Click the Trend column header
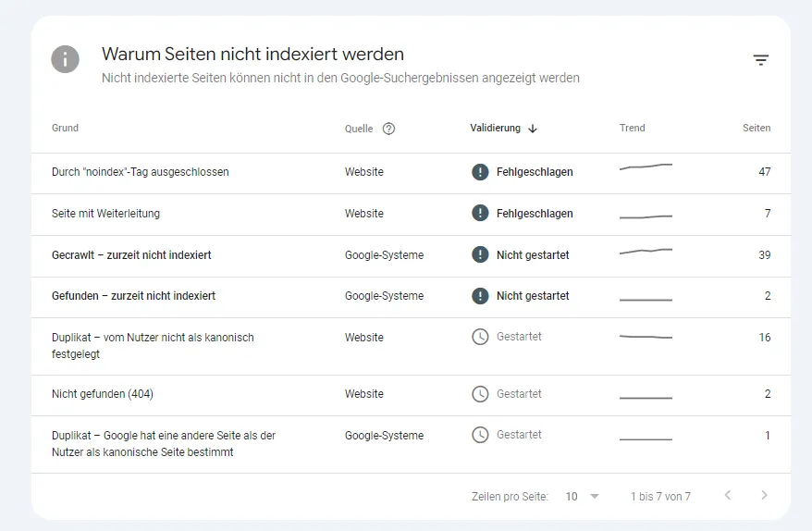This screenshot has width=812, height=531. tap(632, 128)
